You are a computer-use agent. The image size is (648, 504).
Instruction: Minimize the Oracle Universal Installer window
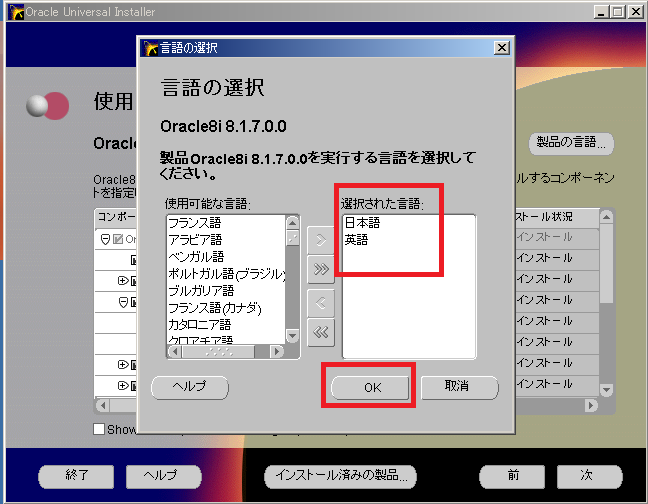coord(601,12)
